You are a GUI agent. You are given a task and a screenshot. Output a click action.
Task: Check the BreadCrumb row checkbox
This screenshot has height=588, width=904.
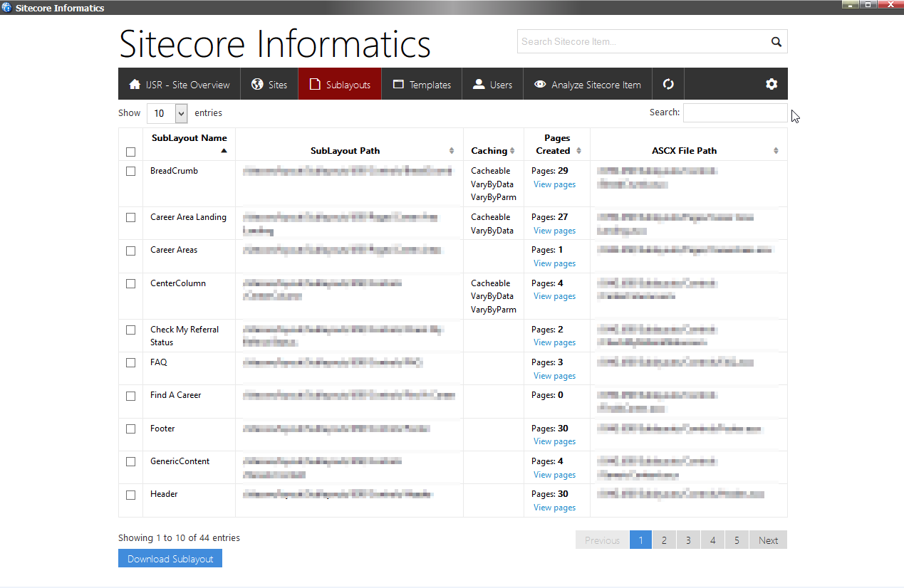click(x=130, y=171)
